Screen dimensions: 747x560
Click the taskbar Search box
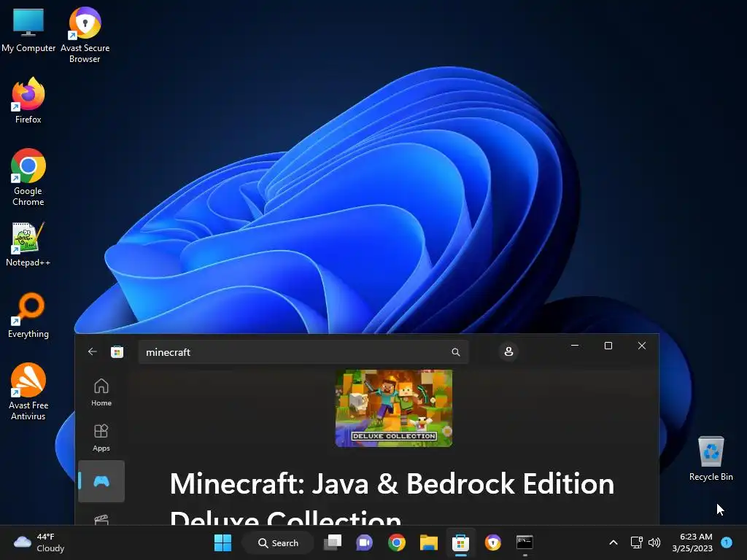coord(278,542)
